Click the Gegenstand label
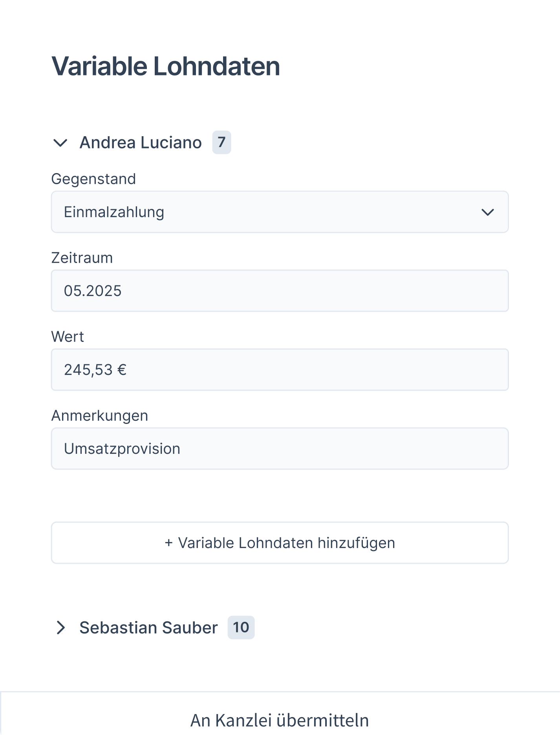Image resolution: width=560 pixels, height=747 pixels. [93, 180]
